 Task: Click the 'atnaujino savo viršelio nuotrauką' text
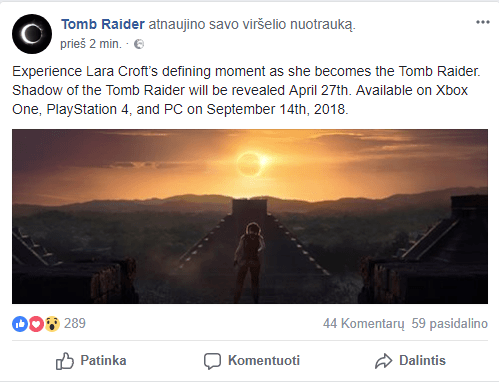252,24
